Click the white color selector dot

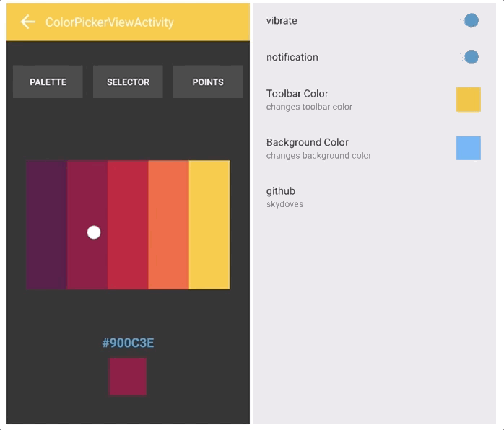coord(94,232)
